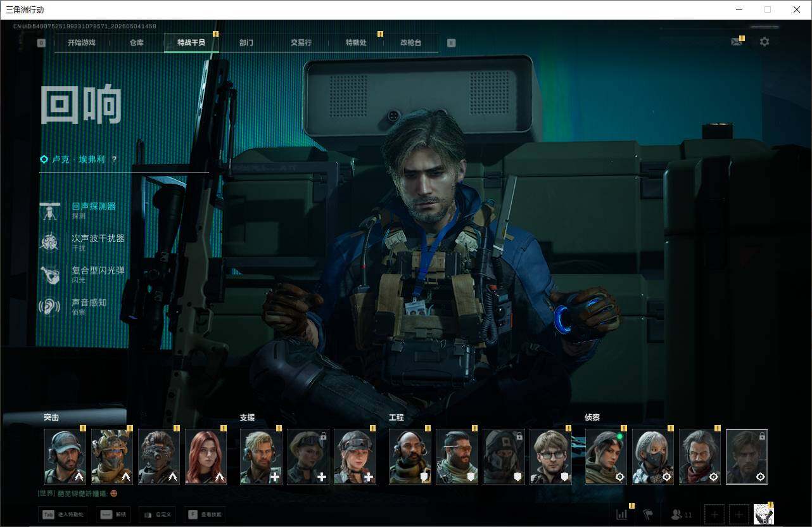Screen dimensions: 812x527
Task: Click the operator name 卢克·埃弗利
Action: tap(77, 160)
